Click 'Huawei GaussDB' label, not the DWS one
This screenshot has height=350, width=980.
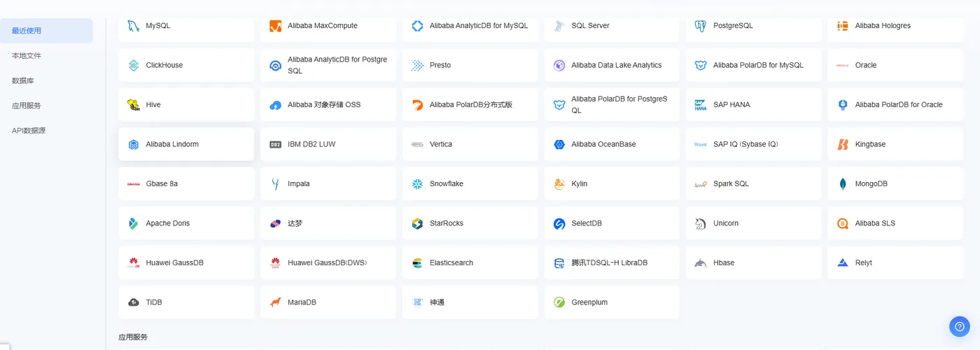point(175,263)
